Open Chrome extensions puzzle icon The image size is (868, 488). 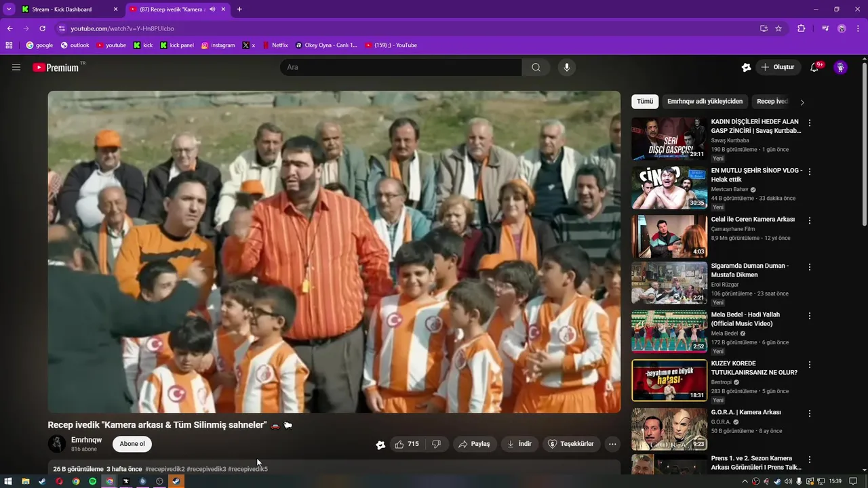point(801,28)
